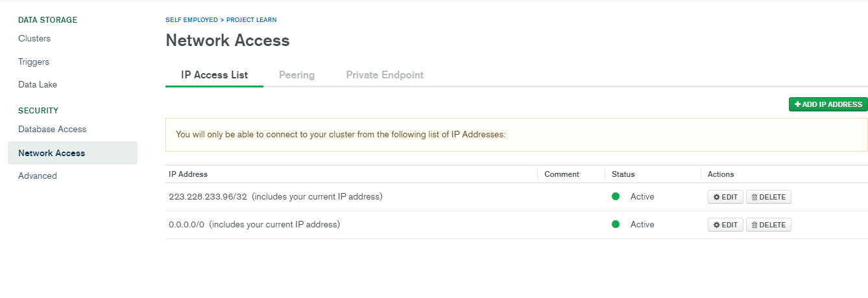This screenshot has width=868, height=298.
Task: Open Clusters in the sidebar
Action: point(34,39)
